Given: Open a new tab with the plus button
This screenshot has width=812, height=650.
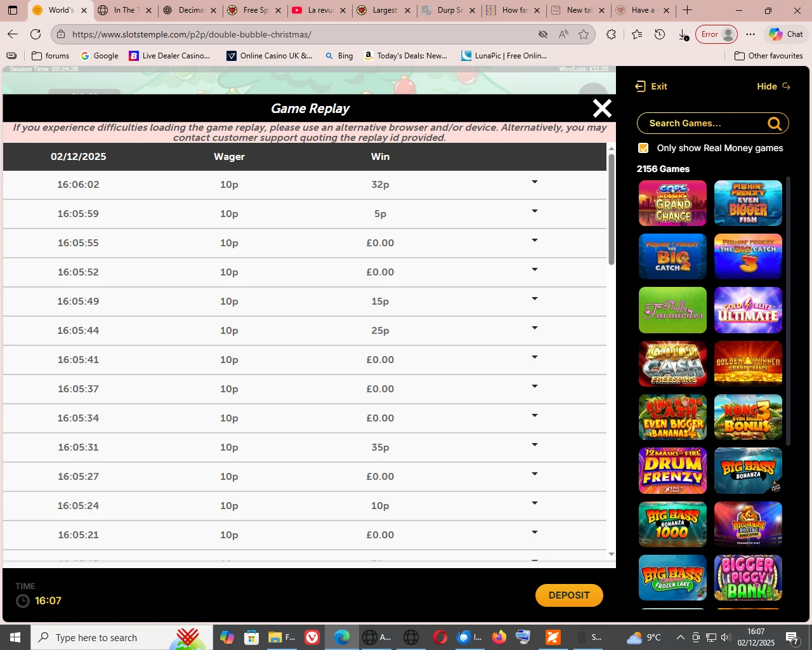Looking at the screenshot, I should (687, 10).
